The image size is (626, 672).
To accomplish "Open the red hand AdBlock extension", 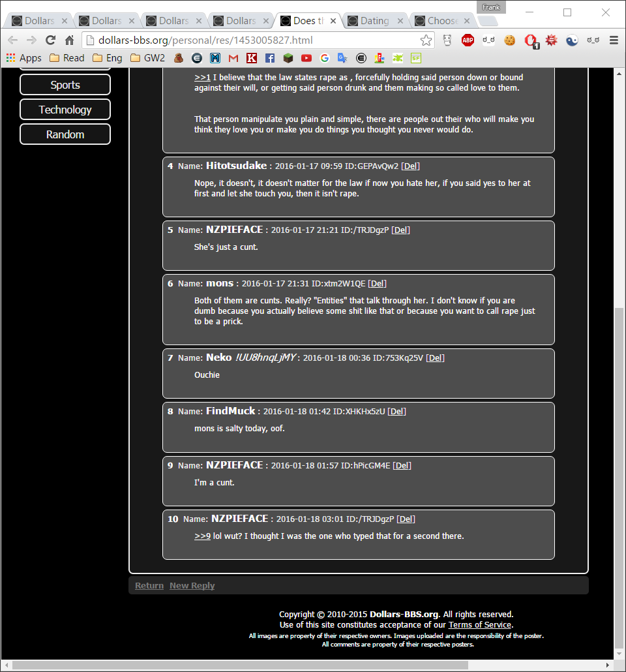I will 531,40.
